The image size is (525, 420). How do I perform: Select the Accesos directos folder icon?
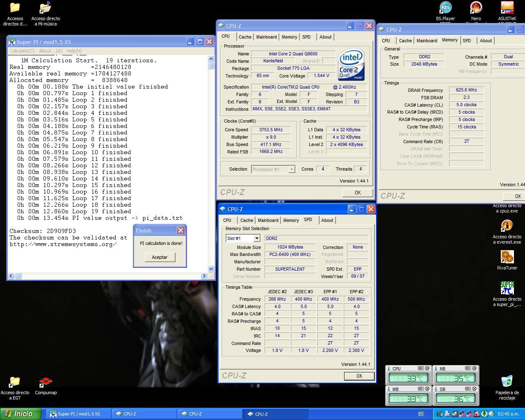point(15,8)
